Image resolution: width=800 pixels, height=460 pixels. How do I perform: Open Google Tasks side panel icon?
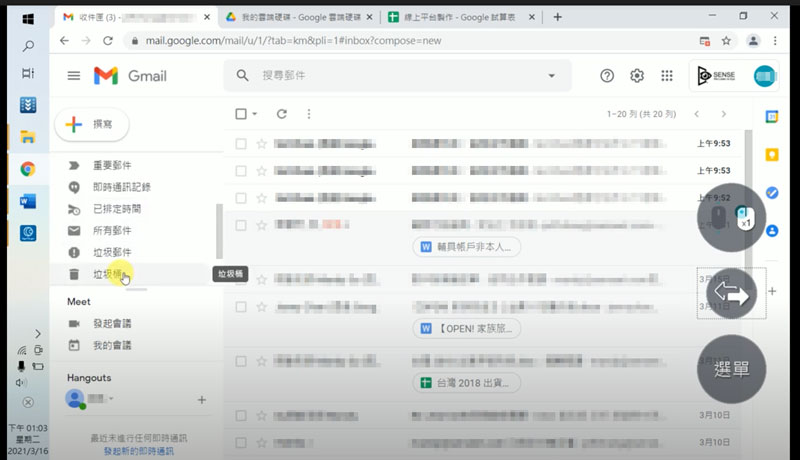click(772, 193)
